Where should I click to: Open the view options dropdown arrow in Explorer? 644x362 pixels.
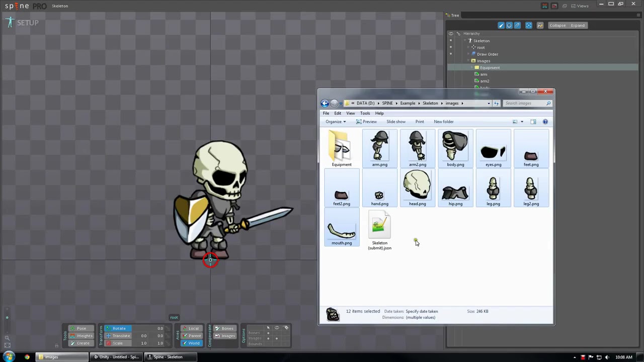point(522,122)
